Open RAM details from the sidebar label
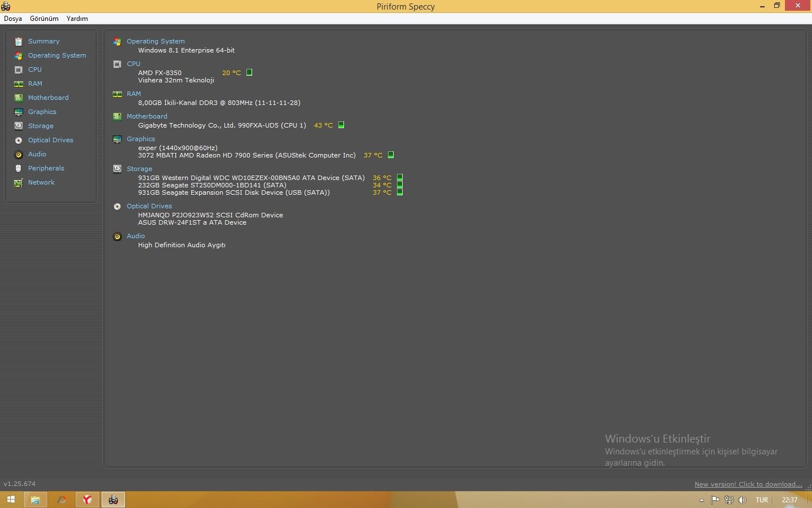 tap(35, 84)
